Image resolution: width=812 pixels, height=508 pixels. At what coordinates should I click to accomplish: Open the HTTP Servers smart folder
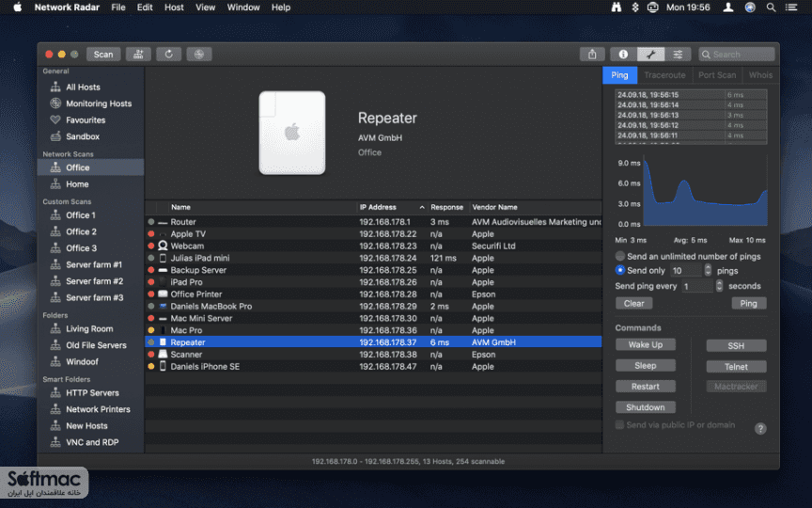coord(90,393)
